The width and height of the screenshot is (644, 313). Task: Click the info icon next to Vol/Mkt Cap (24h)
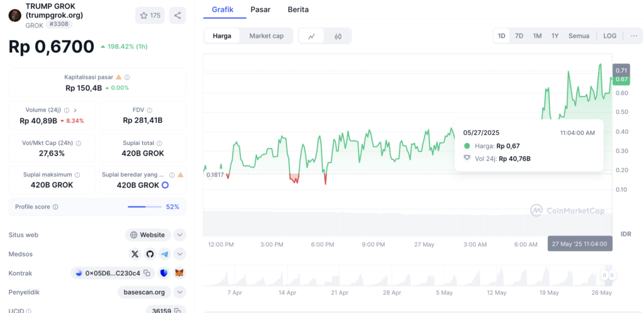point(79,143)
